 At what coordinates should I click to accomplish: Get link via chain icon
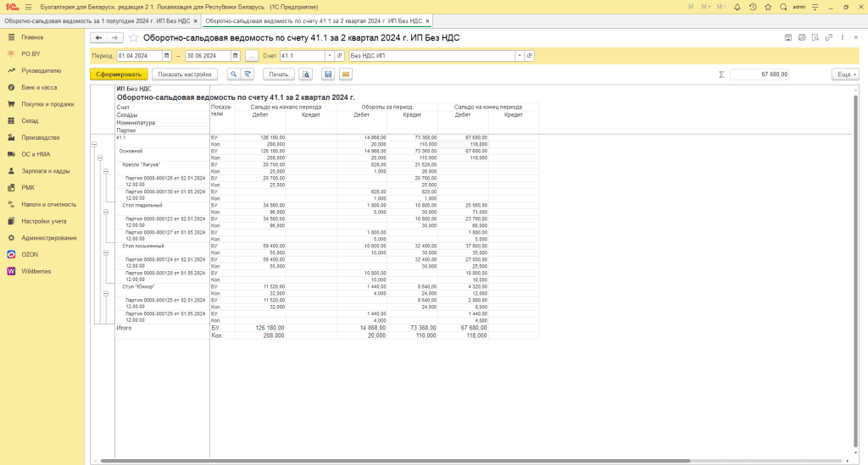click(x=829, y=37)
